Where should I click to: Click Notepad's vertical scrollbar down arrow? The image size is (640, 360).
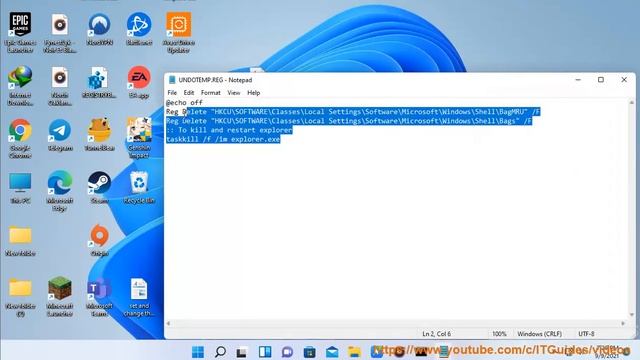[x=631, y=315]
